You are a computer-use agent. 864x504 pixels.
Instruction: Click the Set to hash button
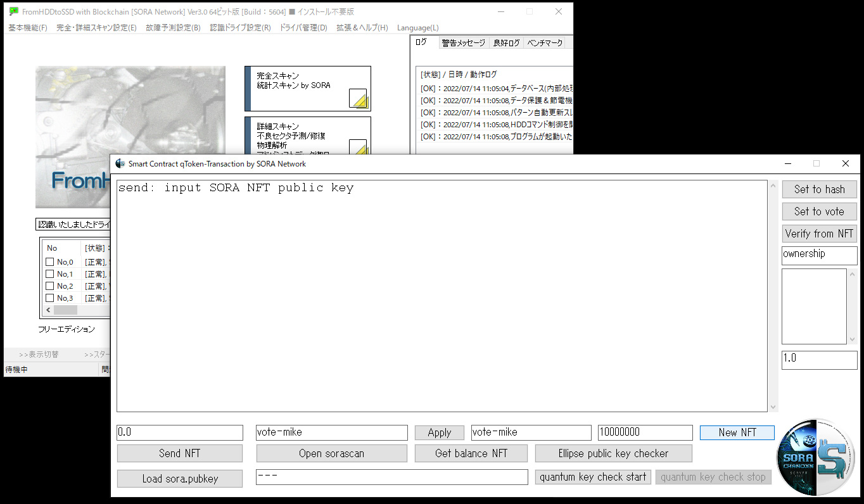tap(819, 189)
